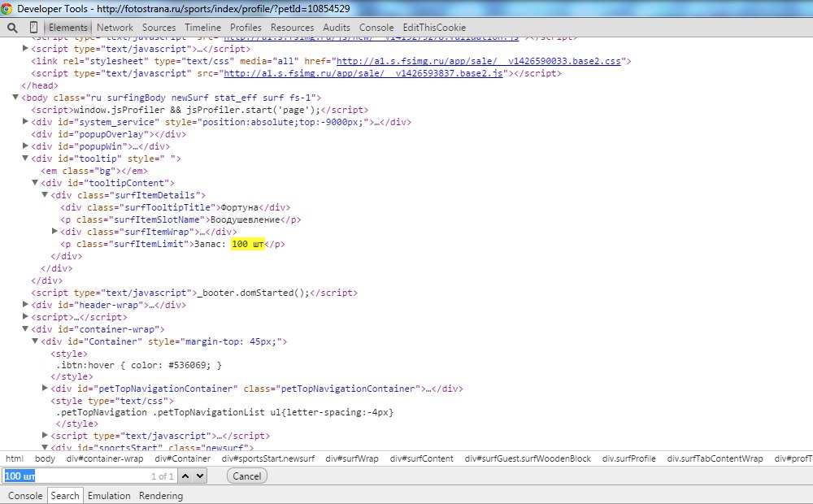Switch to top Console panel tab

click(376, 28)
